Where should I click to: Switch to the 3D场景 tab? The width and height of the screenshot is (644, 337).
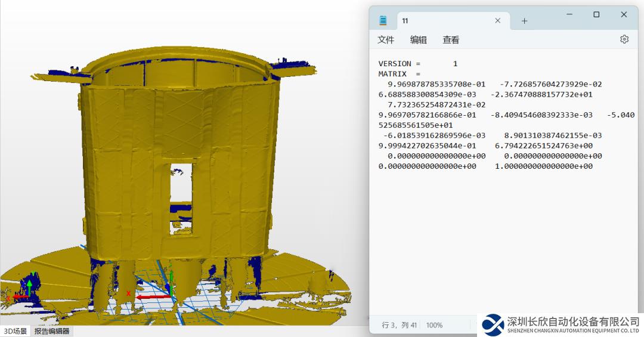coord(15,331)
